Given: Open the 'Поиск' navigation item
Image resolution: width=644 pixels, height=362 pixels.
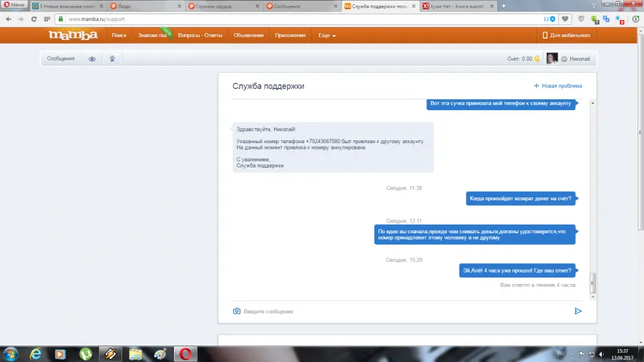Looking at the screenshot, I should pyautogui.click(x=119, y=35).
